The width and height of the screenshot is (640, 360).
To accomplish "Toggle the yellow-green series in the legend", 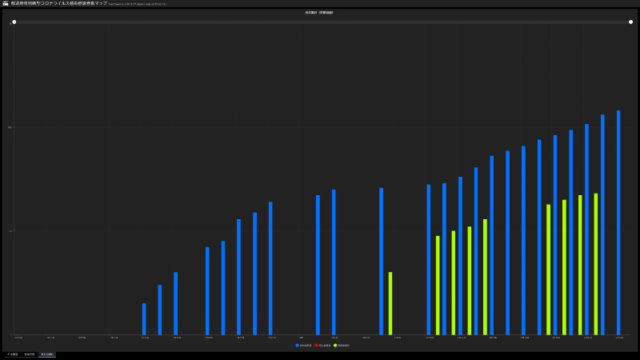I will 342,346.
